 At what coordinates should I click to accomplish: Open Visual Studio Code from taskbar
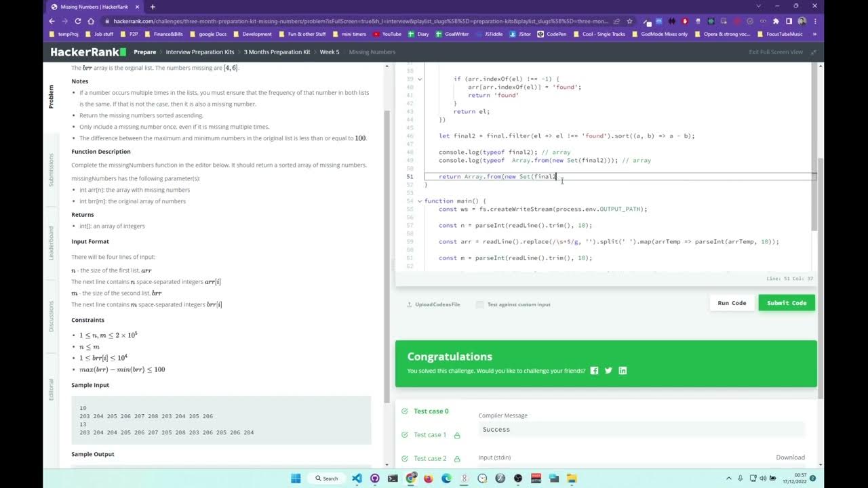tap(357, 478)
